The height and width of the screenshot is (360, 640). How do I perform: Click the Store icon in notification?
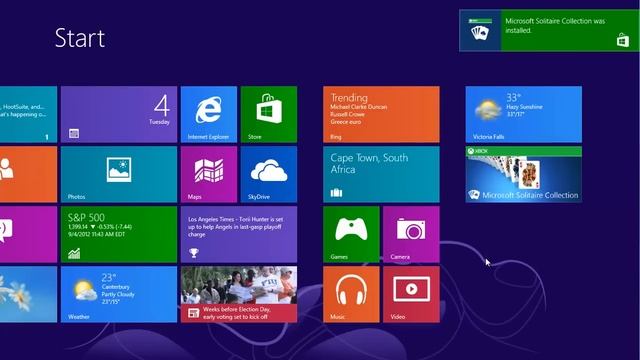coord(622,40)
